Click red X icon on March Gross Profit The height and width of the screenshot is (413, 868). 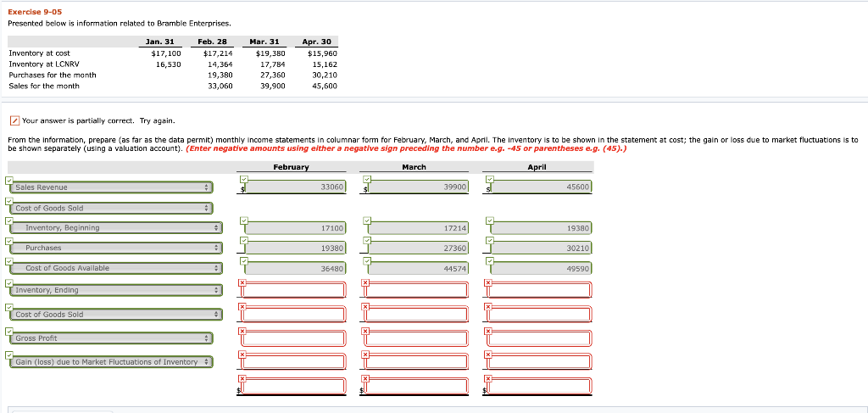coord(364,331)
